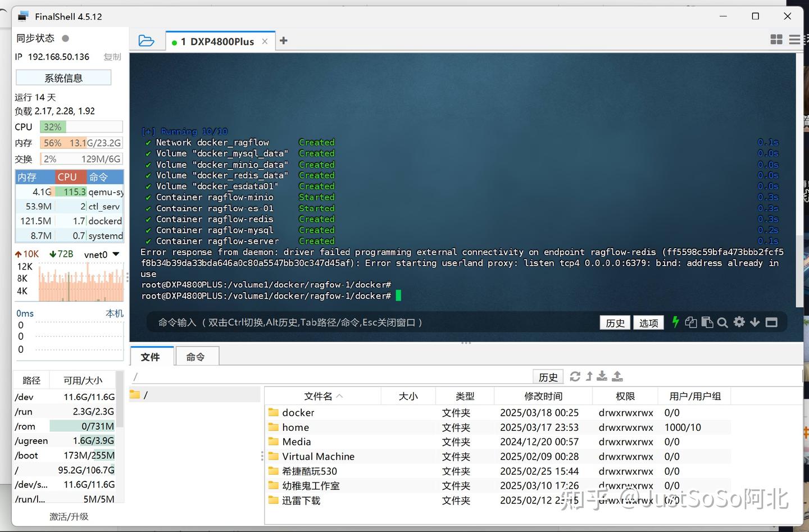
Task: Upload a file using the upload icon
Action: click(617, 376)
